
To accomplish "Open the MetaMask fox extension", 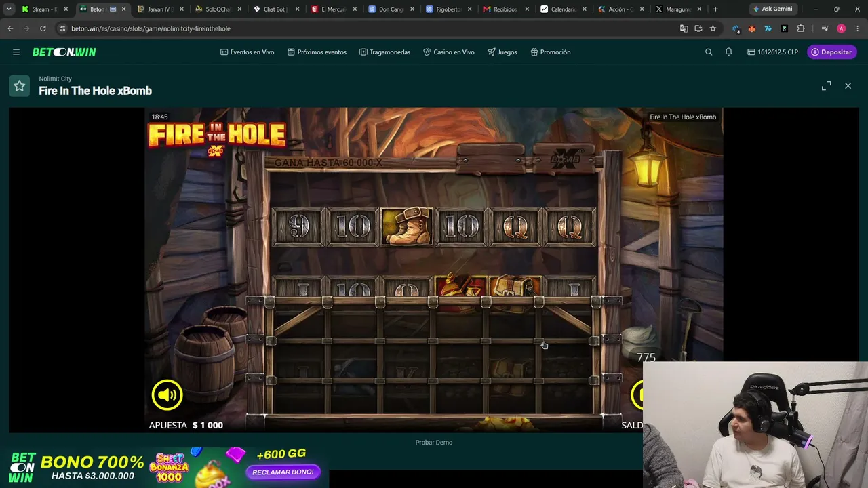I will point(751,28).
